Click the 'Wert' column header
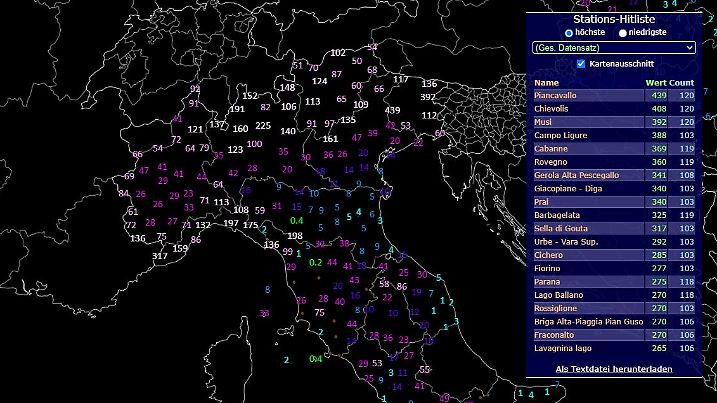This screenshot has height=403, width=717. click(655, 83)
